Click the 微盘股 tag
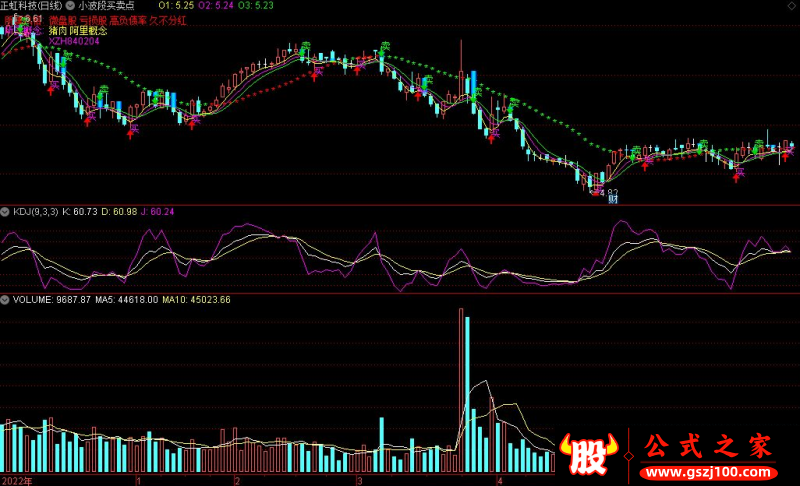Image resolution: width=800 pixels, height=486 pixels. [x=63, y=21]
